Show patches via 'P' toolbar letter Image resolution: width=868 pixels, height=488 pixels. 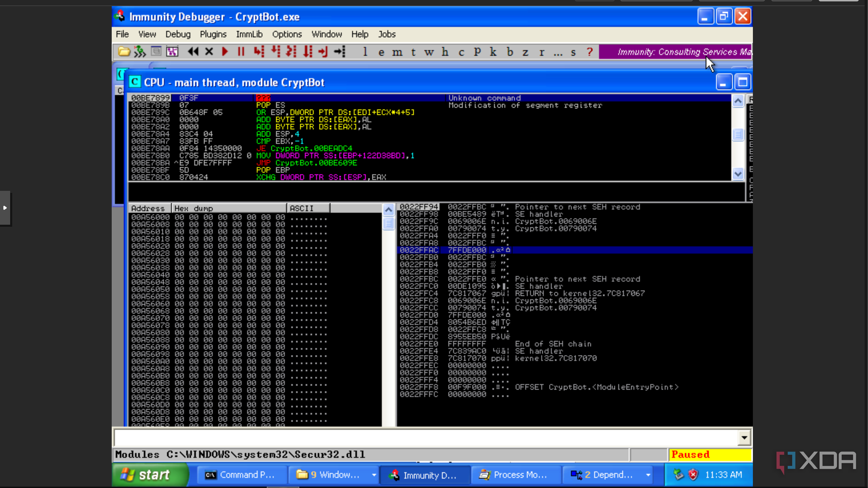[x=477, y=52]
